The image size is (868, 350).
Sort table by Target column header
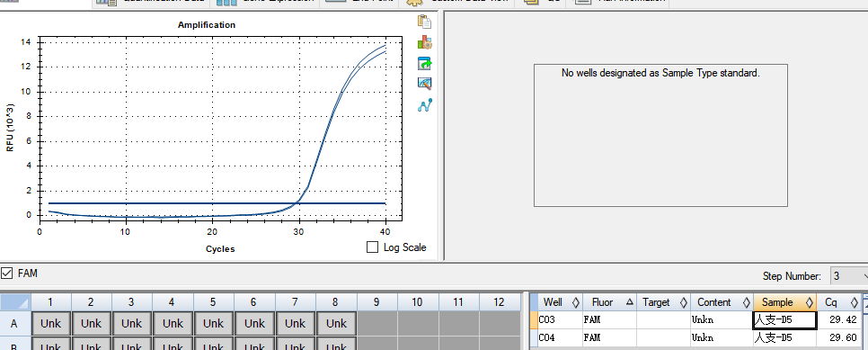663,302
